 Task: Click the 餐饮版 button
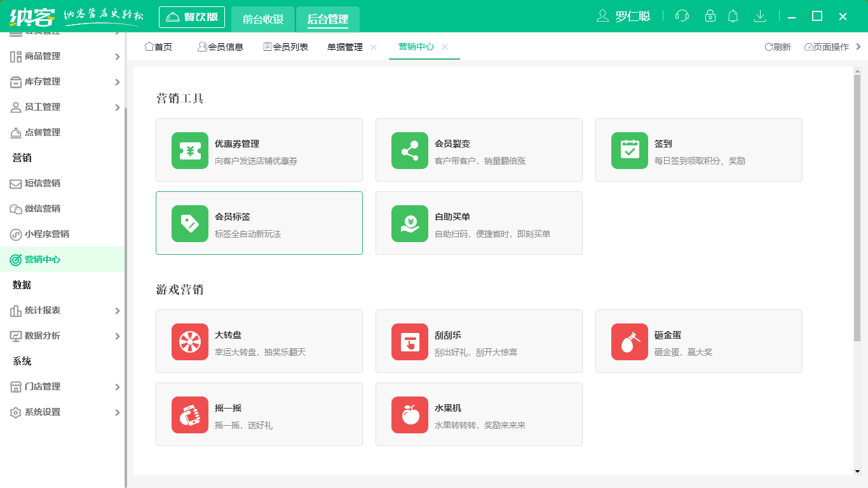pyautogui.click(x=192, y=17)
